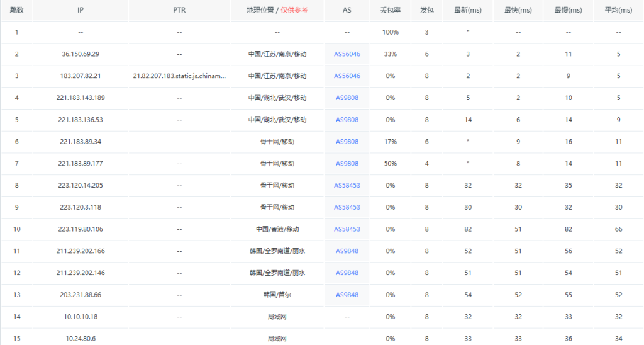This screenshot has height=345, width=644.
Task: Select IP address 223.119.80.106
Action: (80, 229)
